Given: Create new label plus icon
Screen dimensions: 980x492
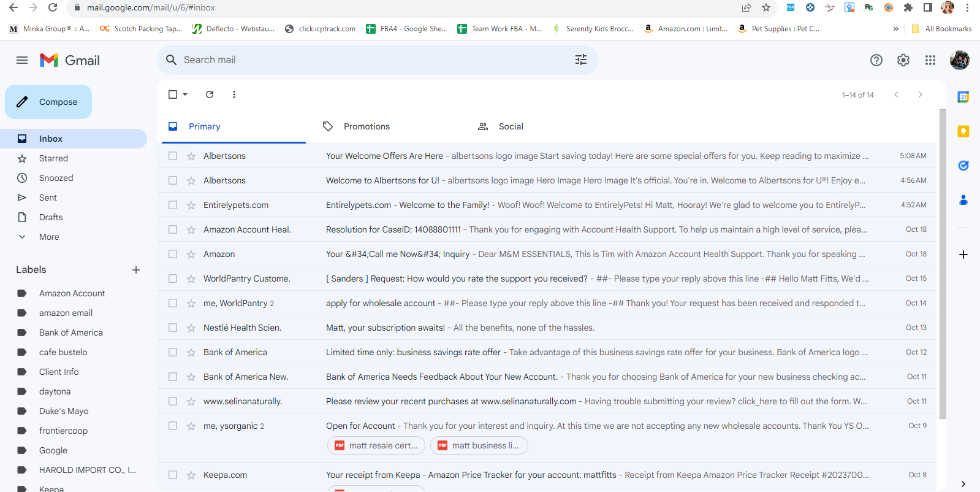Looking at the screenshot, I should [136, 270].
